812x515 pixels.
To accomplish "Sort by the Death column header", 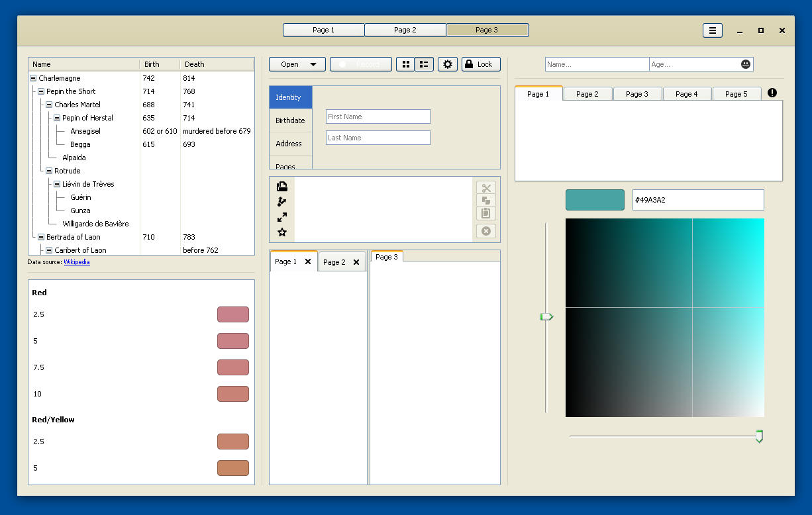I will coord(217,64).
